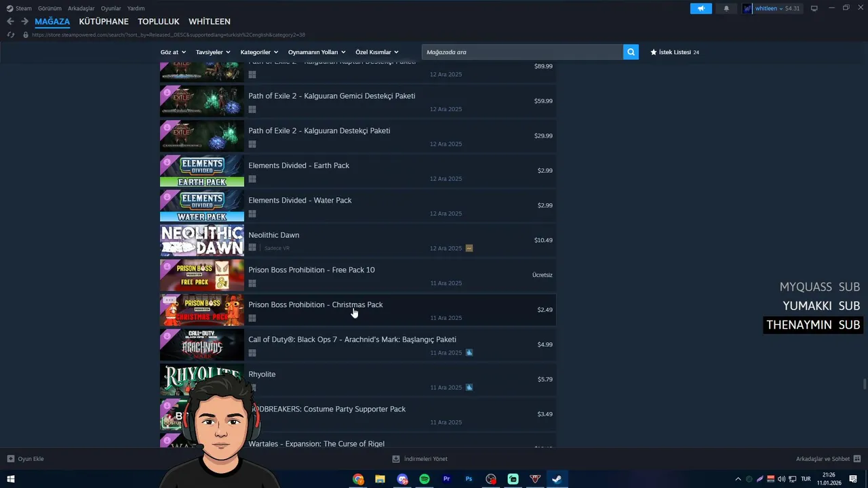Click the network tray icon
Image resolution: width=868 pixels, height=488 pixels.
(x=792, y=479)
